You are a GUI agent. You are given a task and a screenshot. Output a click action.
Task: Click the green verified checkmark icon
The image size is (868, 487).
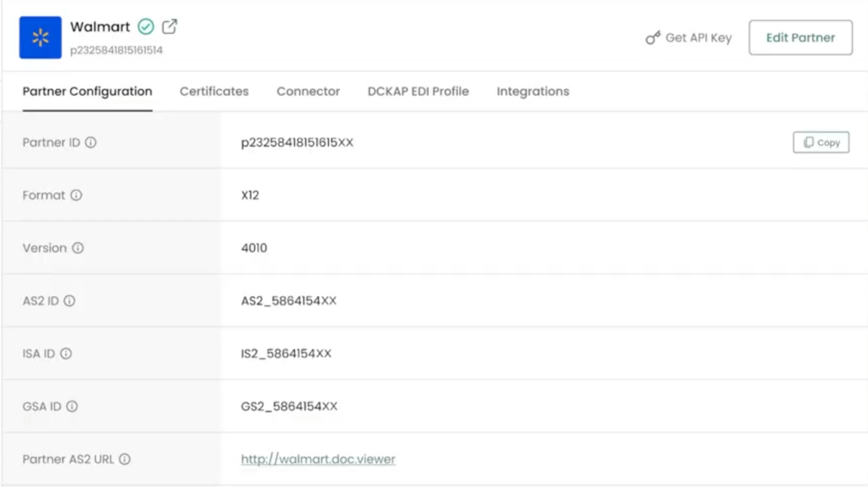(x=146, y=27)
